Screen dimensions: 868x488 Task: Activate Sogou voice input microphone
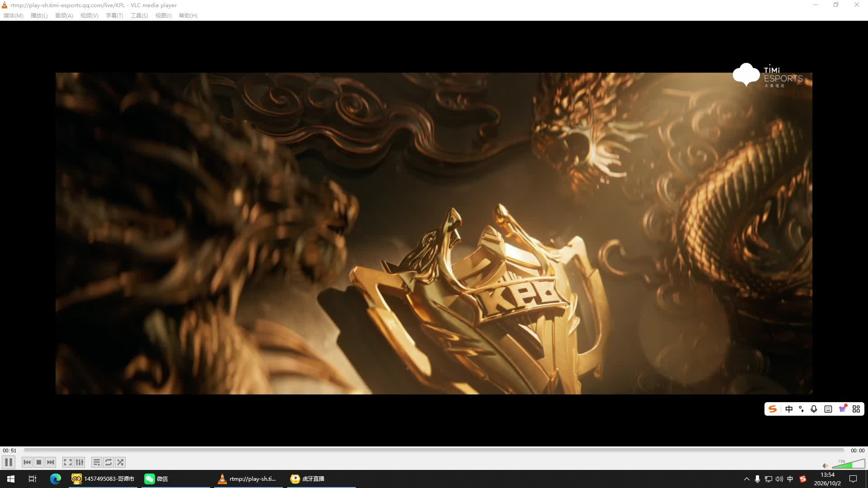[x=814, y=409]
